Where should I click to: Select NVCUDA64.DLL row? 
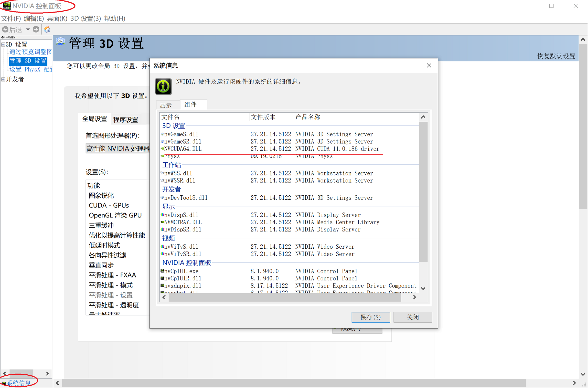click(x=289, y=149)
